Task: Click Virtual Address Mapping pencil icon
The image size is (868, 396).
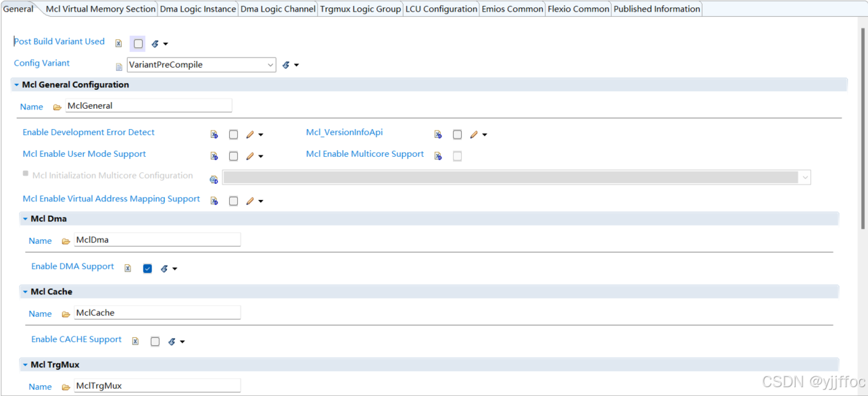Action: coord(250,201)
